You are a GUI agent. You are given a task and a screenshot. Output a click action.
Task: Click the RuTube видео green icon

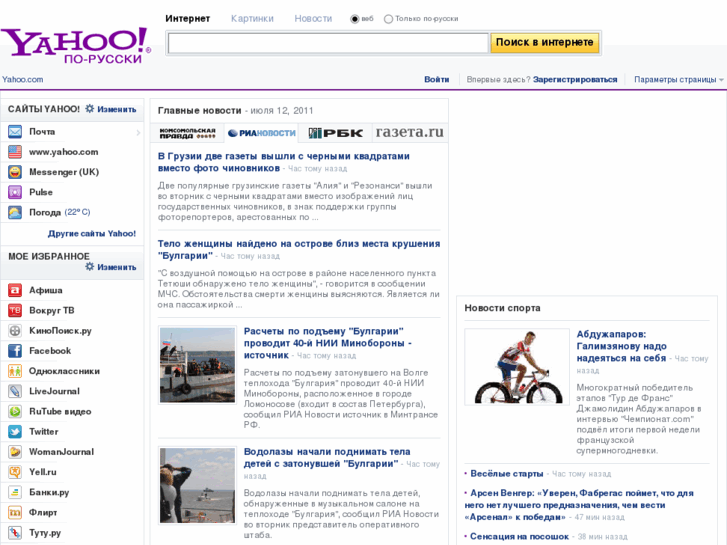click(x=15, y=411)
